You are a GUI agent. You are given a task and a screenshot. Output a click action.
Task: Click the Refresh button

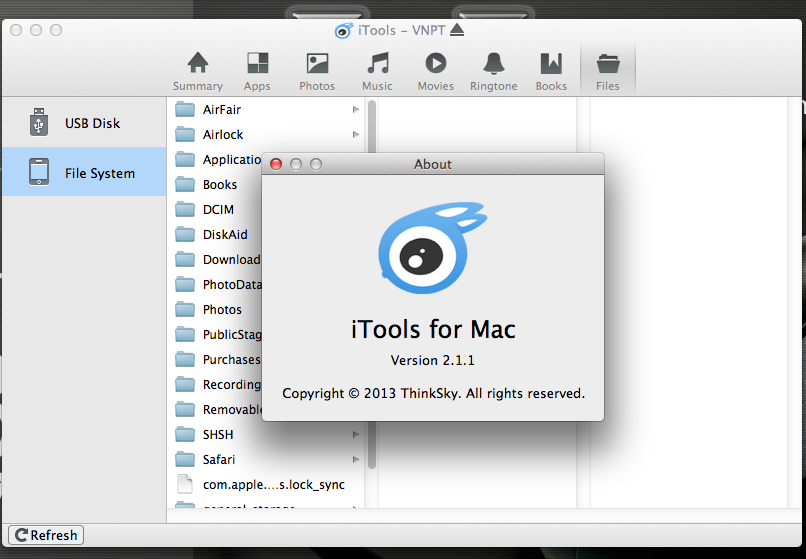(x=46, y=535)
